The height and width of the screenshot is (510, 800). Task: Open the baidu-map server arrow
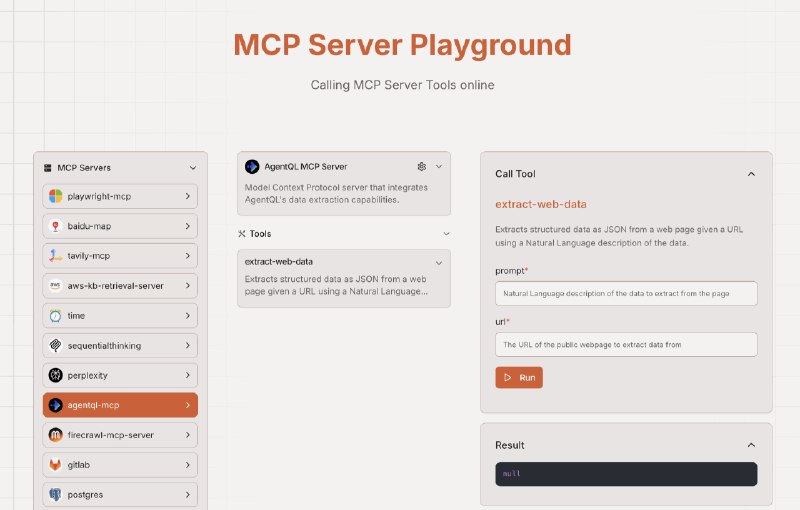pos(188,226)
